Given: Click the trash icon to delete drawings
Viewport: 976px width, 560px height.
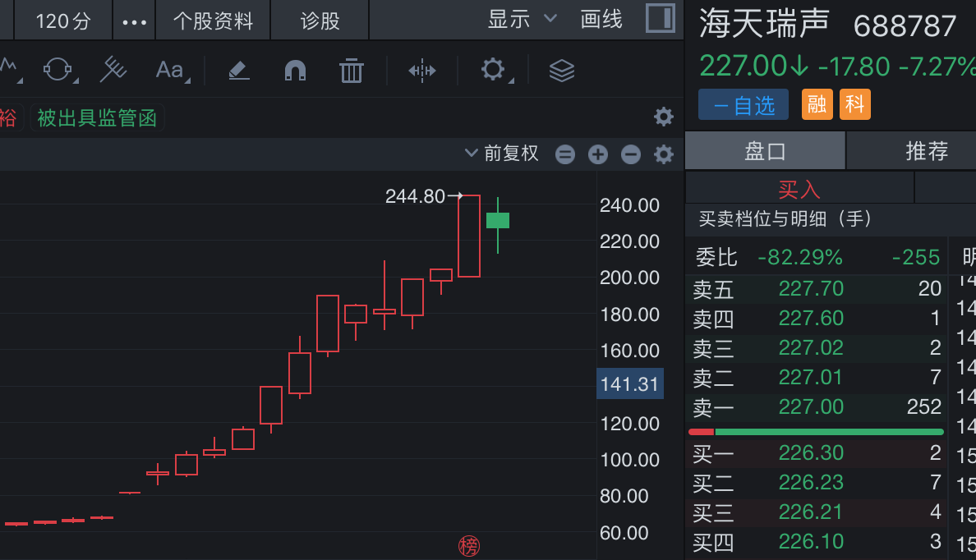Looking at the screenshot, I should click(x=352, y=71).
